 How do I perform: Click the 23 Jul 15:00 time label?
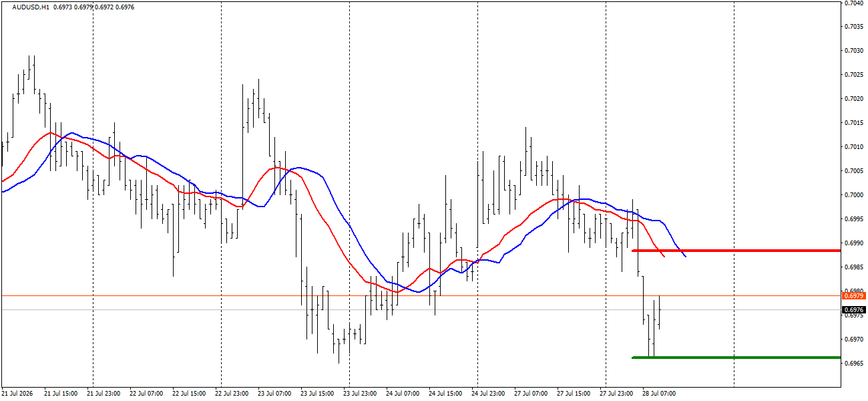[317, 394]
